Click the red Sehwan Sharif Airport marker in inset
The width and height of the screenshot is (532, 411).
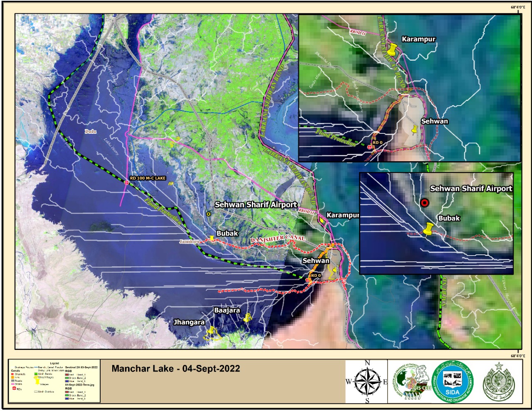[x=424, y=203]
